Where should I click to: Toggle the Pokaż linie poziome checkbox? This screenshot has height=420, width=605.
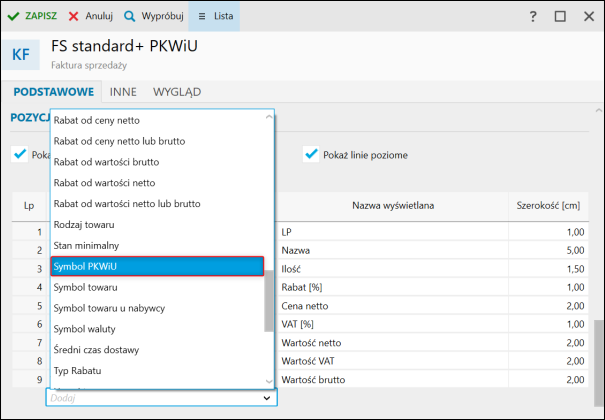311,155
